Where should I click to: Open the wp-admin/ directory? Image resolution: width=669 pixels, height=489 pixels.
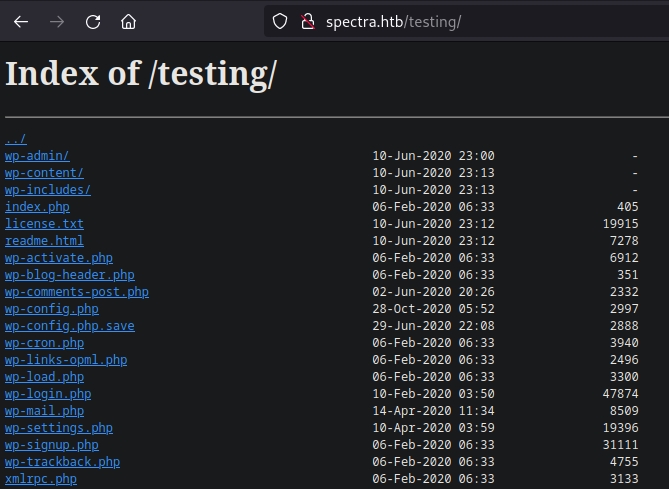(37, 156)
